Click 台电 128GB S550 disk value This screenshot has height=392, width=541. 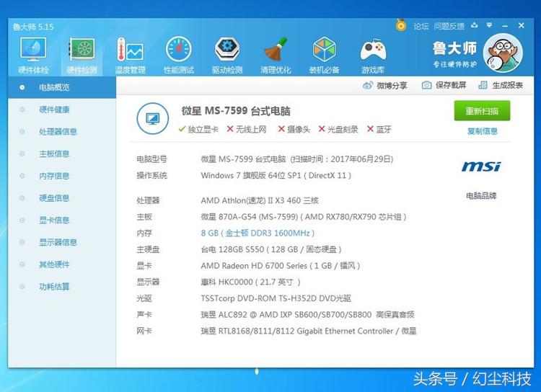click(x=271, y=249)
